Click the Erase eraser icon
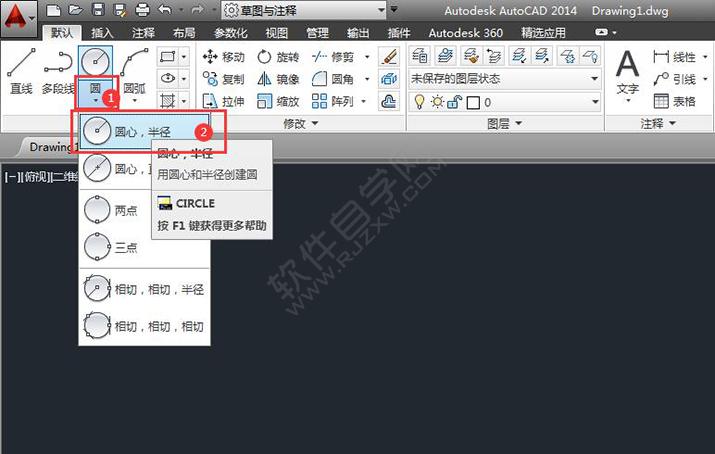The width and height of the screenshot is (715, 454). (x=389, y=57)
